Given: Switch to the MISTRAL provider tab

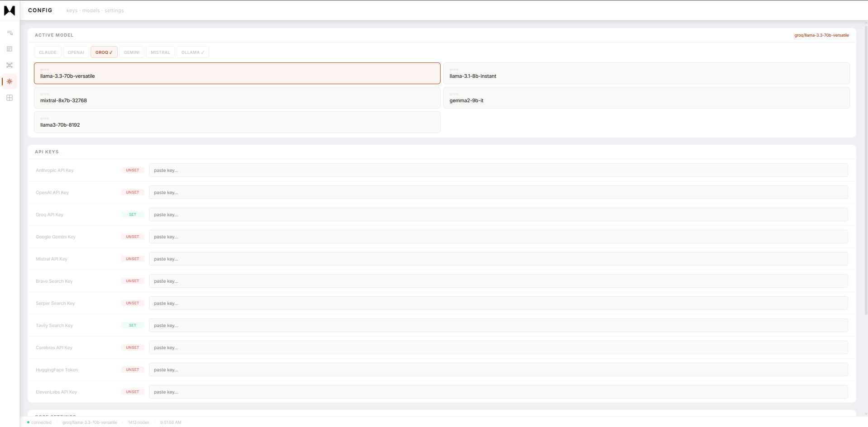Looking at the screenshot, I should 160,52.
